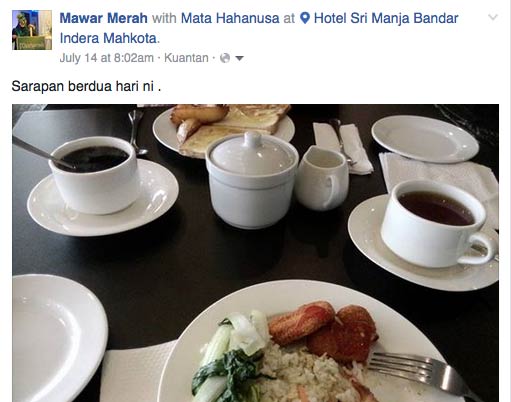The image size is (511, 402).
Task: Open the Mawar Merah profile link
Action: pyautogui.click(x=103, y=18)
